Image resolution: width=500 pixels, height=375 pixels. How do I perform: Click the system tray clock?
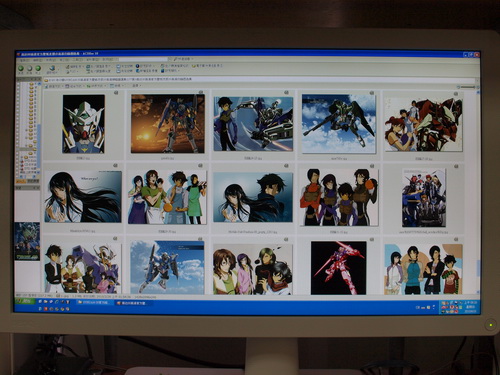coord(471,307)
